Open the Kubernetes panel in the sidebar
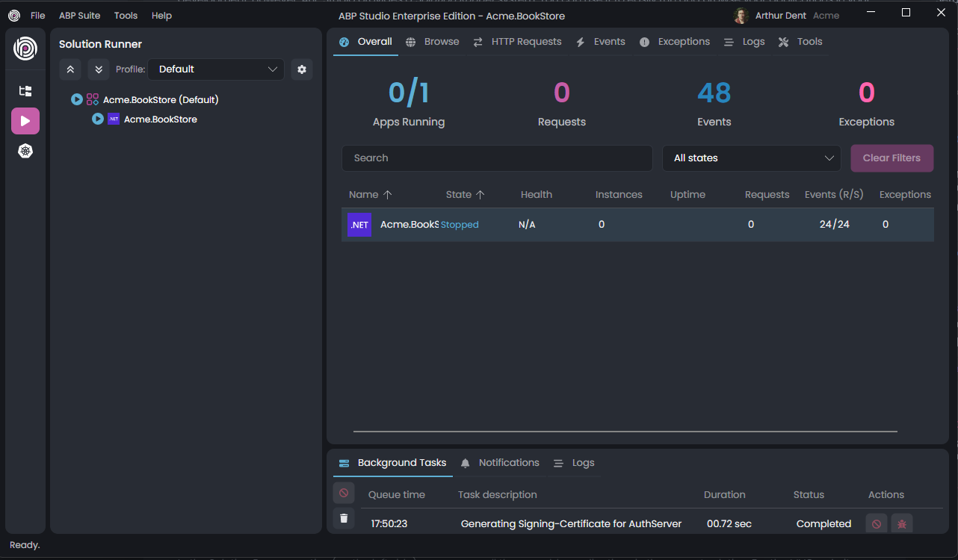958x560 pixels. [x=25, y=151]
